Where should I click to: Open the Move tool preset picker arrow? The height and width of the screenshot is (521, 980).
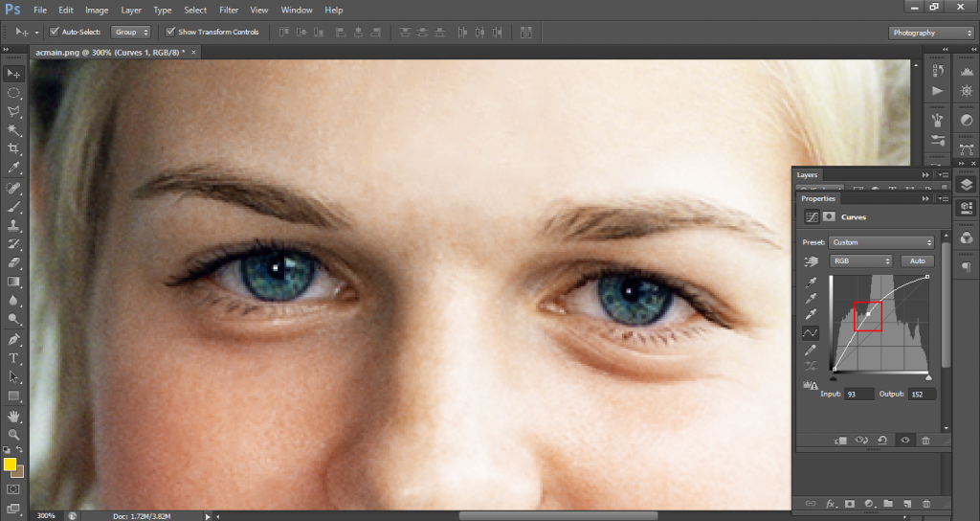tap(36, 32)
